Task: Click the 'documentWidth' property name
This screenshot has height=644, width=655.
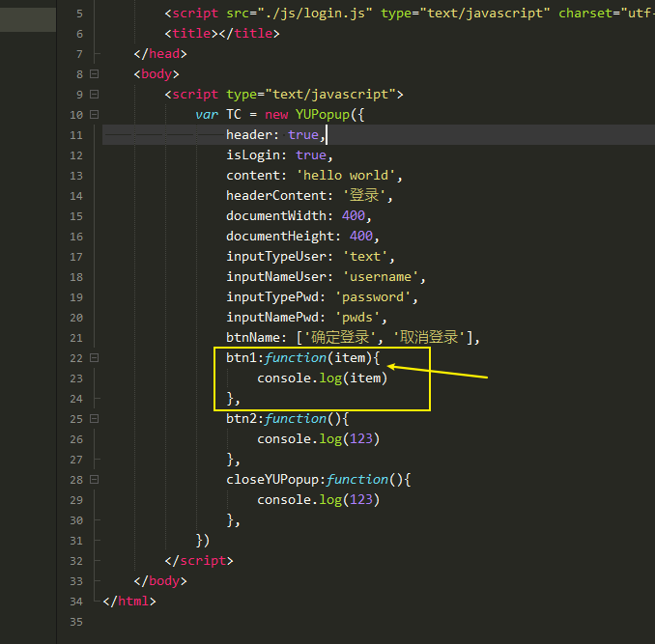Action: [x=276, y=215]
